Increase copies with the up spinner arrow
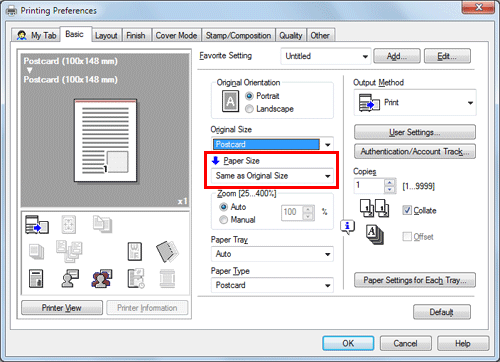The height and width of the screenshot is (362, 500). coord(389,182)
